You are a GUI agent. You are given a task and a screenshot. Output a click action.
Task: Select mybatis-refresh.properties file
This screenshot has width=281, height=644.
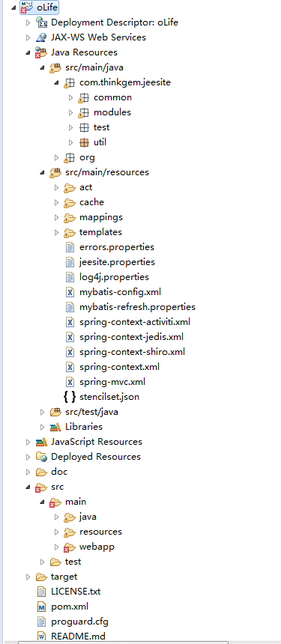(137, 307)
